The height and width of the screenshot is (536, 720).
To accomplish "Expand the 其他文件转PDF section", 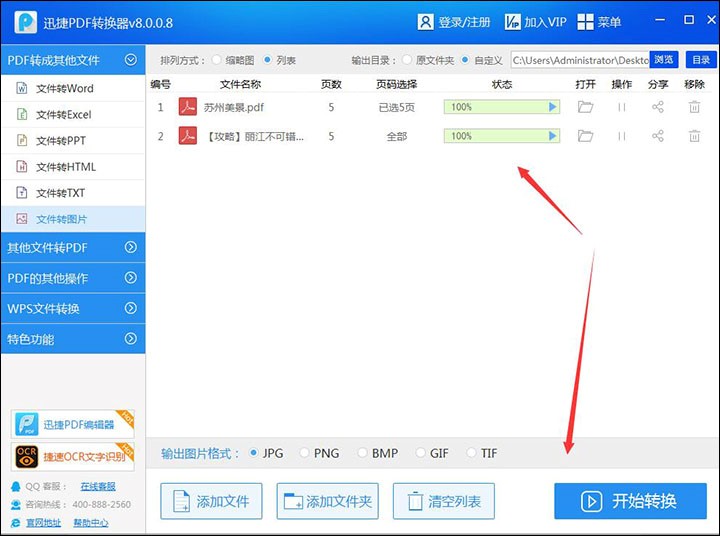I will [130, 248].
